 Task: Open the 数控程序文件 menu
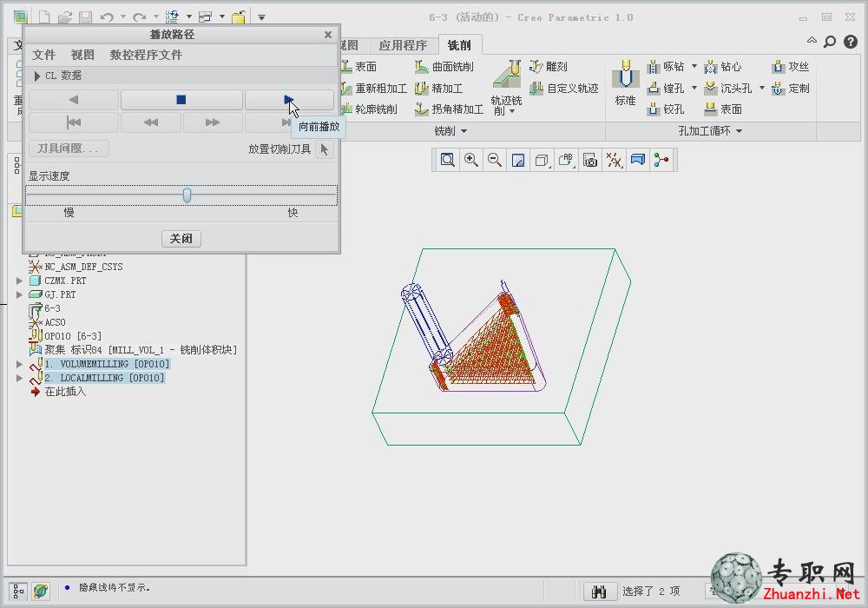coord(146,55)
